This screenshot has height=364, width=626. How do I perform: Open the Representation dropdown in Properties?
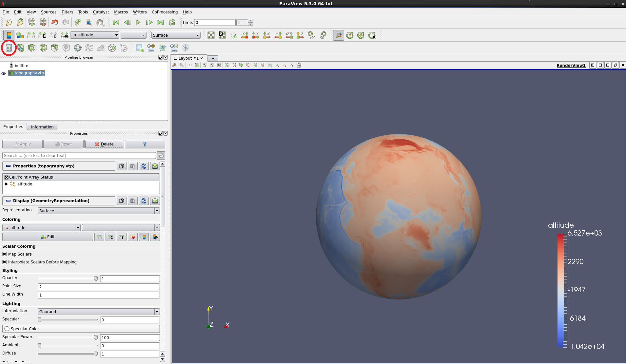(x=98, y=211)
